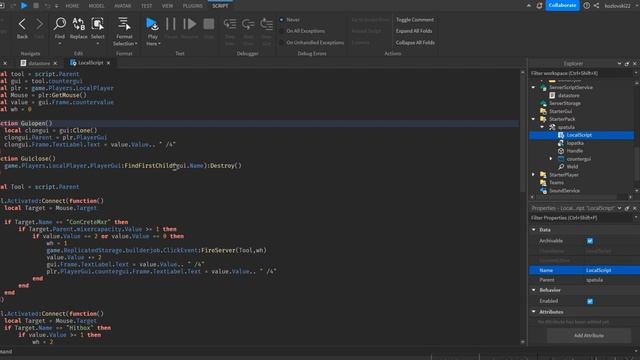Open the Format Selection dropdown arrow

136,44
